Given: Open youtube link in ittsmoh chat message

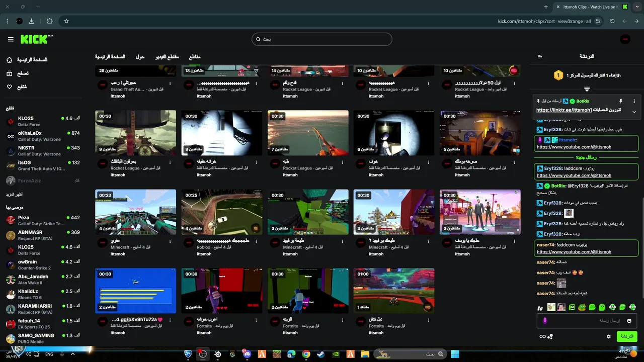Looking at the screenshot, I should click(574, 147).
